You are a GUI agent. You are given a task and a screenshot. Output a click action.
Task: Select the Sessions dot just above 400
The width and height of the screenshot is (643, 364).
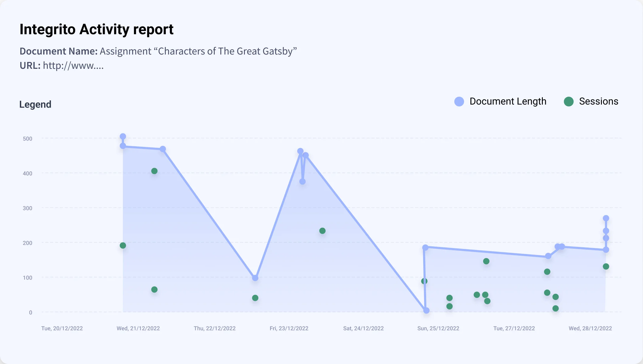pyautogui.click(x=154, y=171)
